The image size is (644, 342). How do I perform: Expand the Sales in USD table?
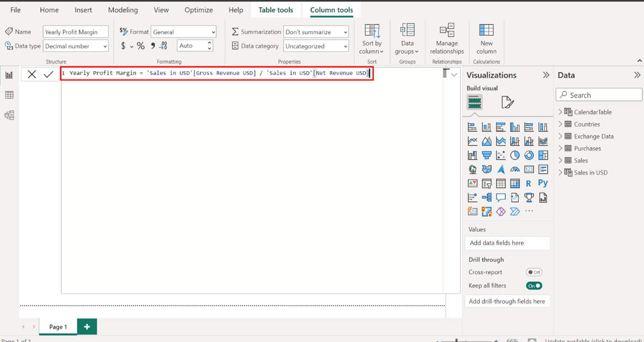click(x=561, y=173)
